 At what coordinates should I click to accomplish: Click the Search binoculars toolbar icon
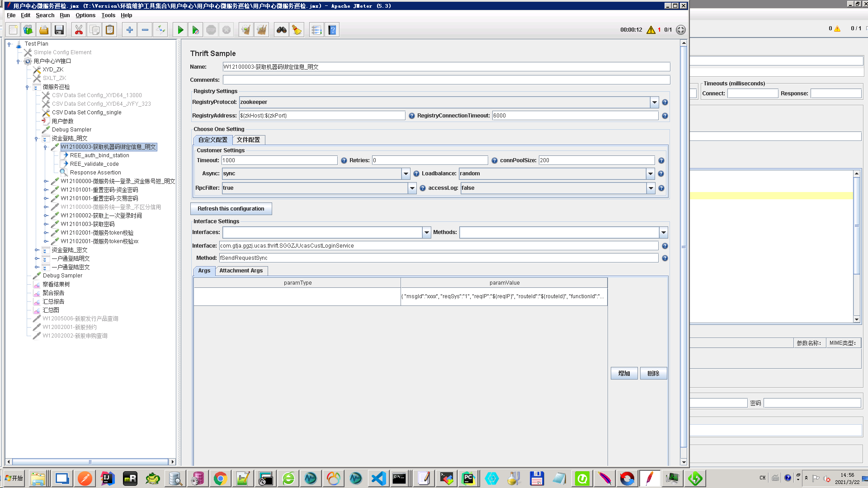coord(281,30)
